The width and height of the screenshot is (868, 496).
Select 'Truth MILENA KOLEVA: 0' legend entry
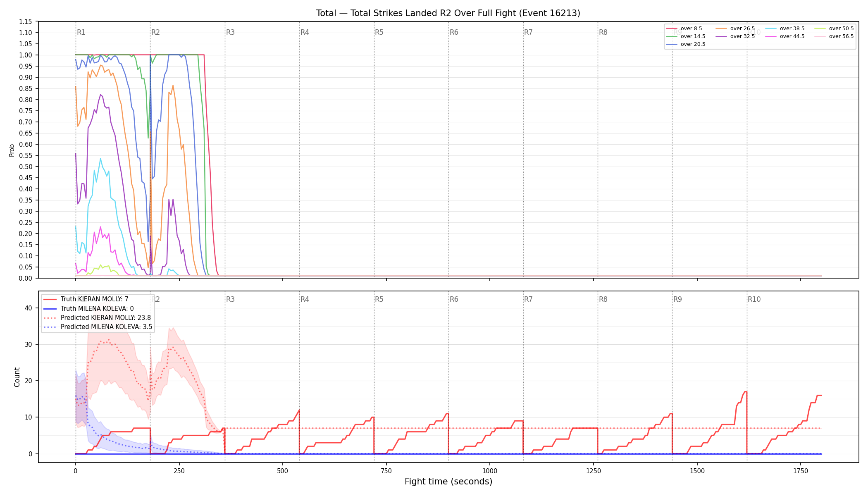pyautogui.click(x=89, y=308)
